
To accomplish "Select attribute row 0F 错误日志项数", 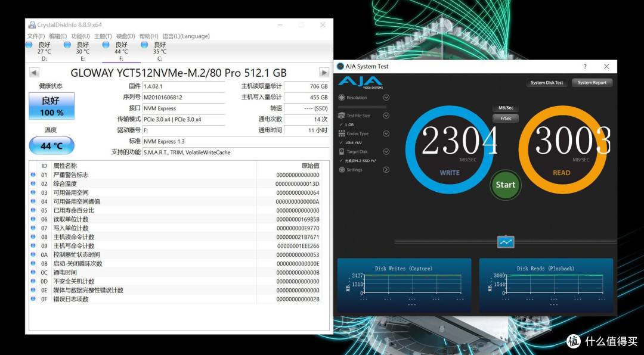I will (176, 299).
